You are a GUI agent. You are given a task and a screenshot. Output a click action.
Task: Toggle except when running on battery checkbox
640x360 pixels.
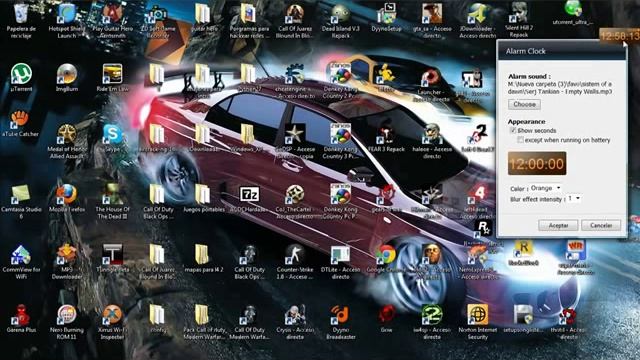click(x=520, y=140)
